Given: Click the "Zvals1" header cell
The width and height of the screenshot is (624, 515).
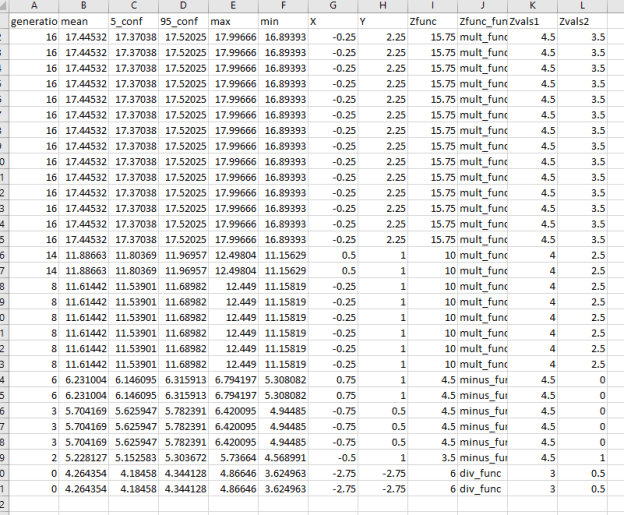Looking at the screenshot, I should click(532, 21).
